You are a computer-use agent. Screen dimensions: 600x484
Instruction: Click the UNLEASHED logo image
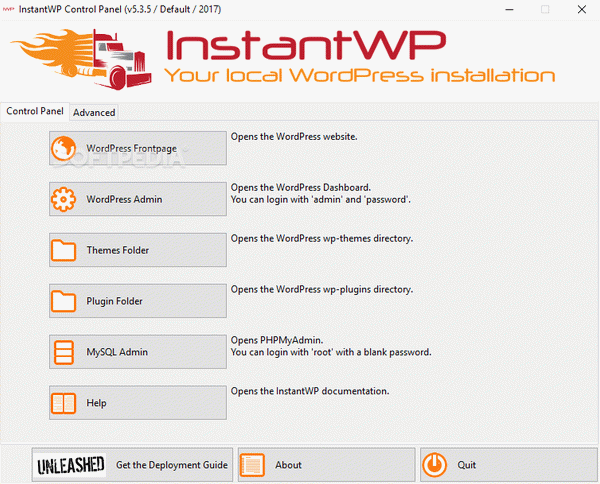(x=70, y=465)
